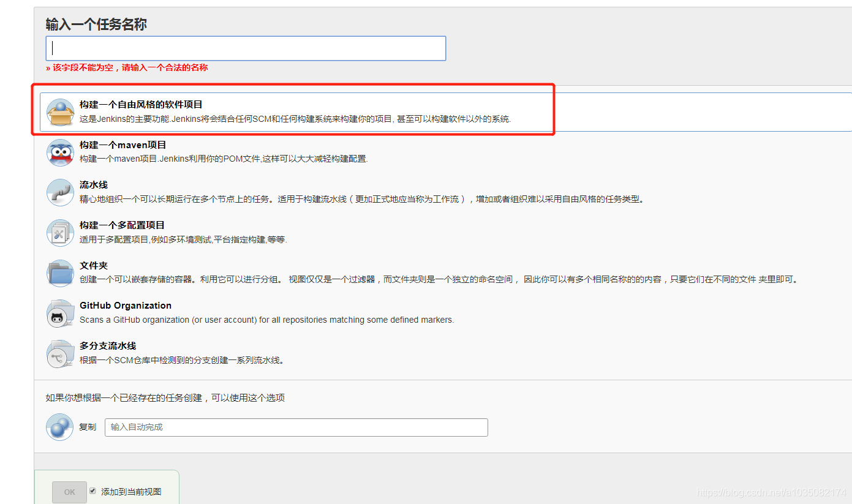Choose the GitHub Organization octocat icon
This screenshot has height=504, width=852.
click(60, 313)
